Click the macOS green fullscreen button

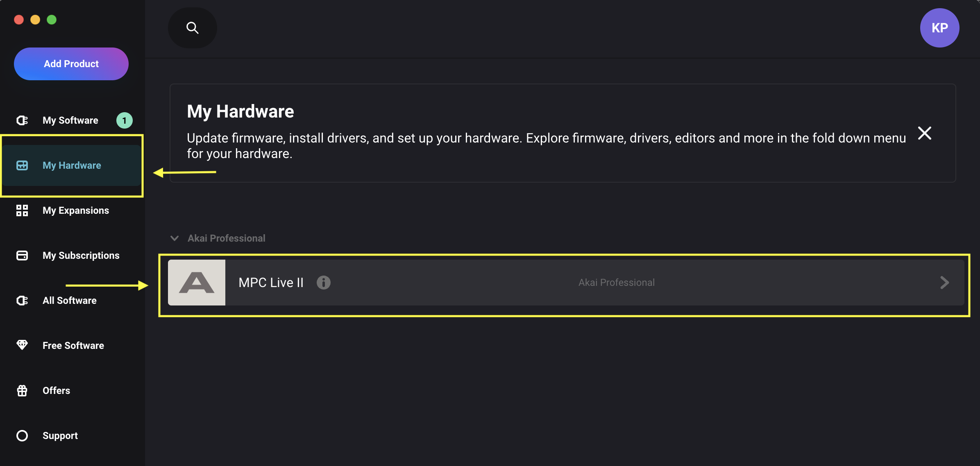click(x=52, y=20)
